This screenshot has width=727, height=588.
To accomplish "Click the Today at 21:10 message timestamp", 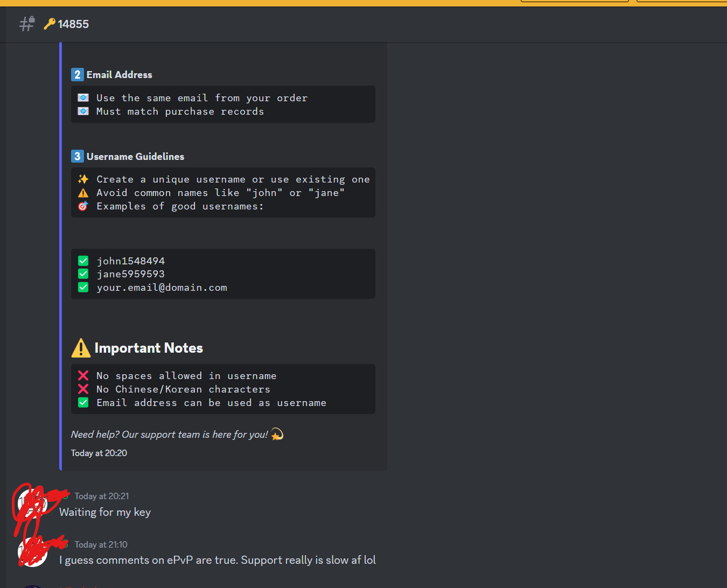I will 101,544.
